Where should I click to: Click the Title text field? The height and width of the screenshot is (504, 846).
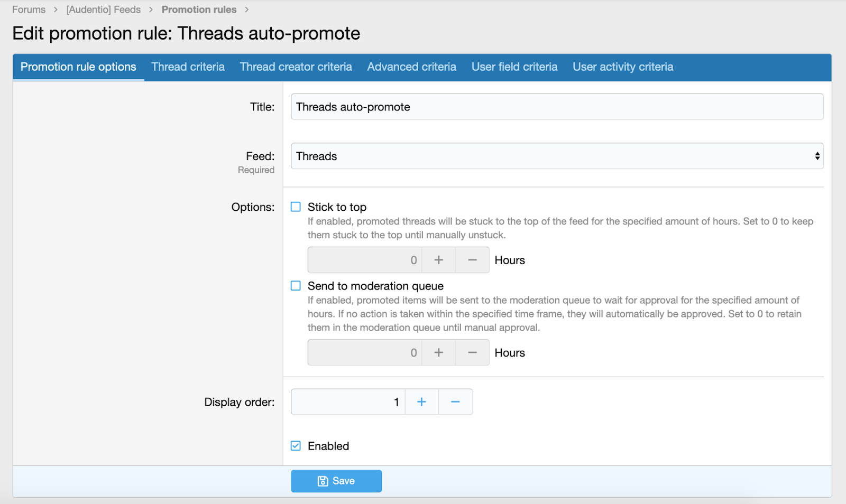(x=557, y=107)
